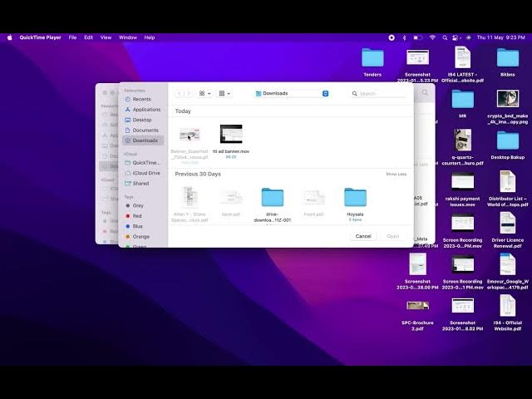Select Driver Licence Renewal.pdf on desktop
The width and height of the screenshot is (532, 399).
point(508,230)
